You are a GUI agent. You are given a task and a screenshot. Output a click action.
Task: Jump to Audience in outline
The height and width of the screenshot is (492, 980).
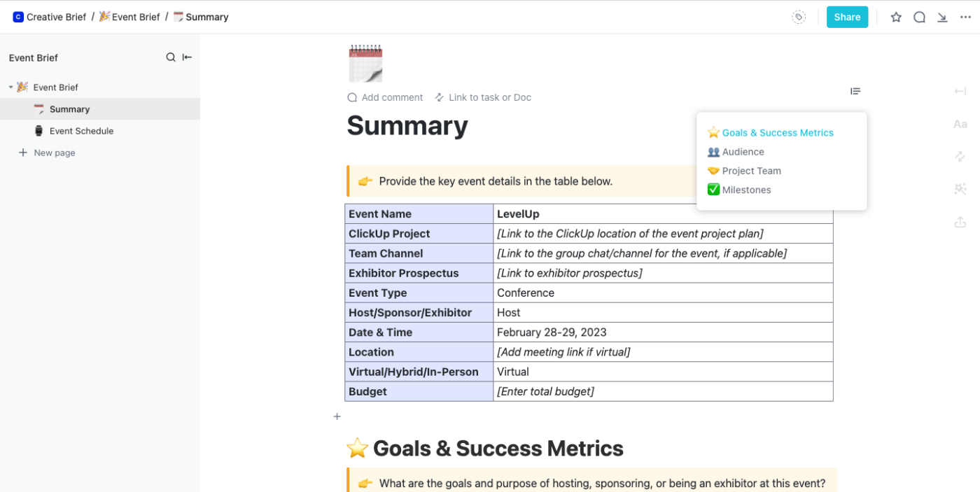pos(743,152)
